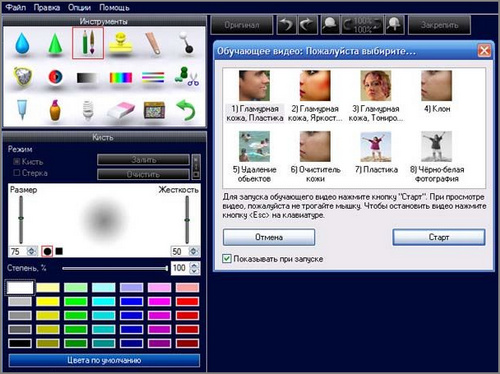Choose the yellow stamp clone tool
This screenshot has height=374, width=500.
point(121,43)
